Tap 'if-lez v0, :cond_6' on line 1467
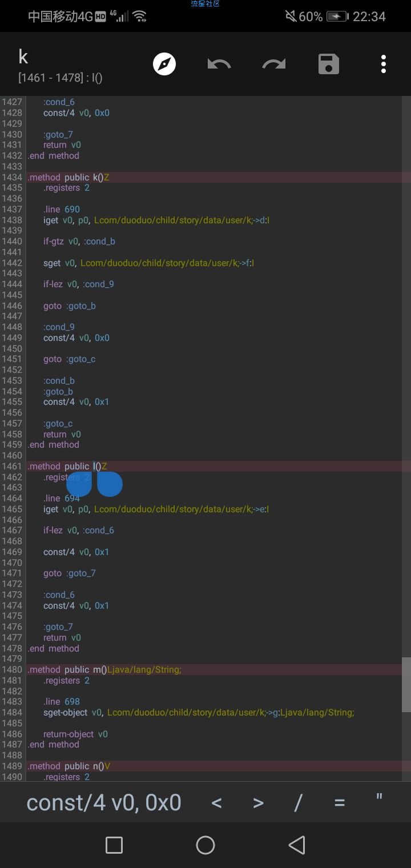411x868 pixels. 79,531
